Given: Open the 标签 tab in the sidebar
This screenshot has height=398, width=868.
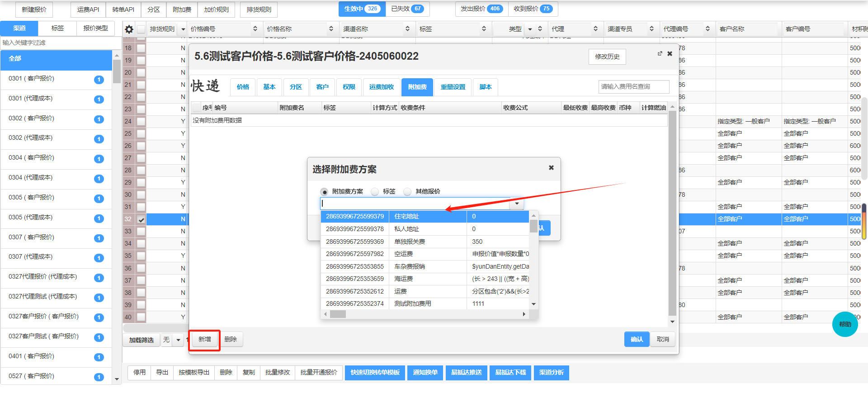Looking at the screenshot, I should point(57,28).
